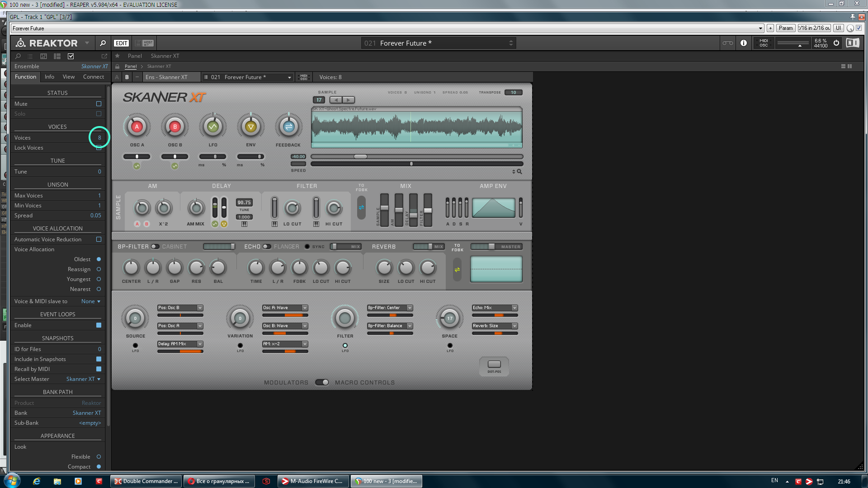Click the FEEDBACK blue knob
Image resolution: width=868 pixels, height=488 pixels.
pyautogui.click(x=288, y=127)
